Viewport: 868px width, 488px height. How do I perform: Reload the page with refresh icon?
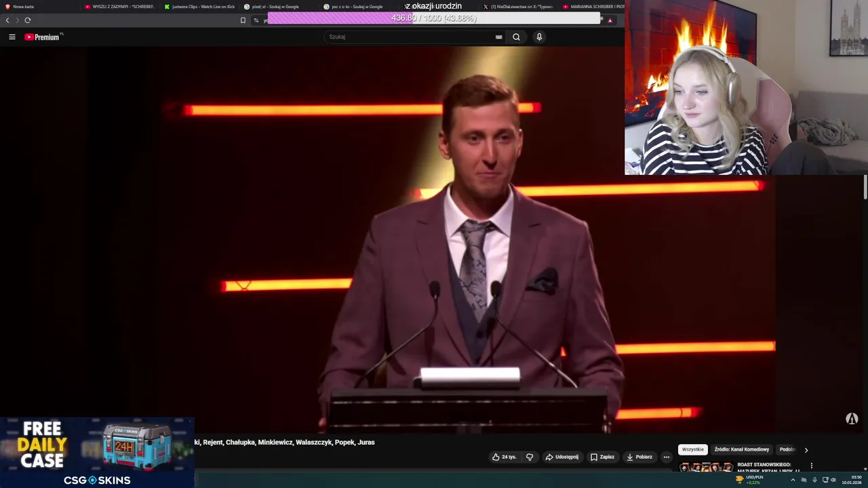coord(28,20)
